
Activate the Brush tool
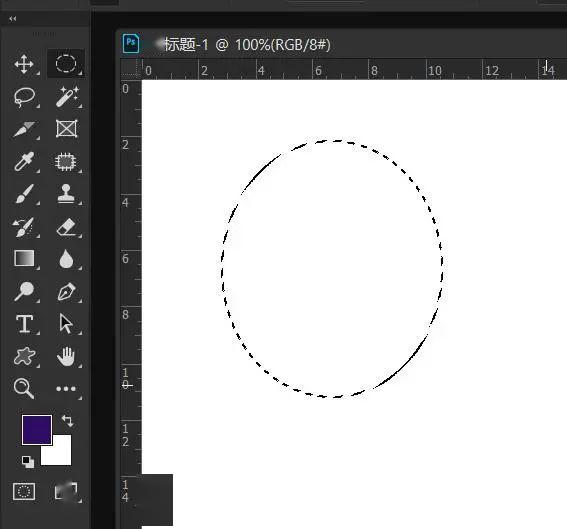click(25, 194)
